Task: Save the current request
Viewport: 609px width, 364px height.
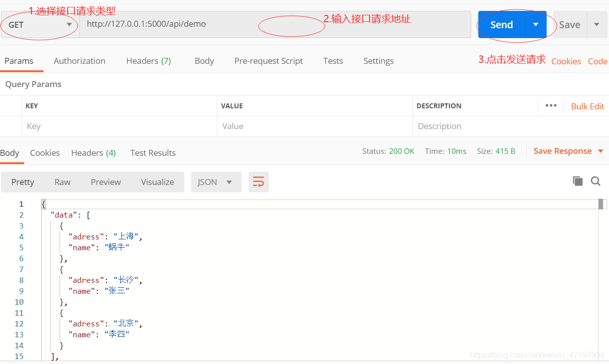Action: coord(569,25)
